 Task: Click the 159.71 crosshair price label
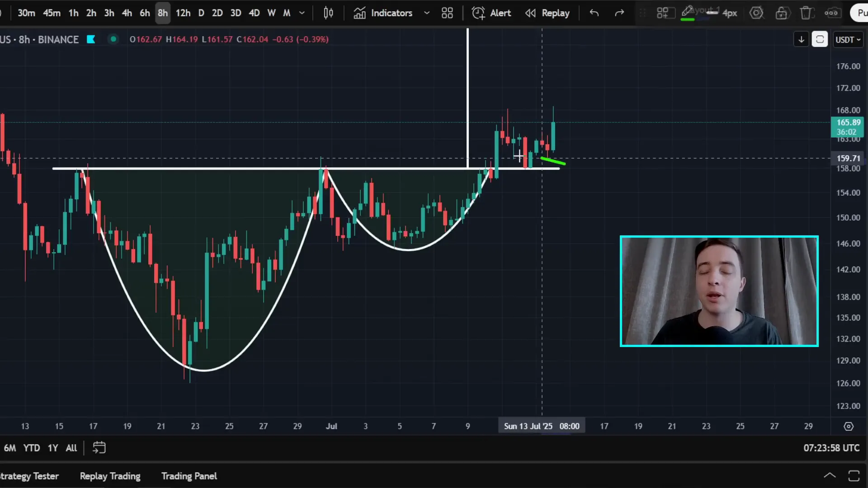coord(848,158)
